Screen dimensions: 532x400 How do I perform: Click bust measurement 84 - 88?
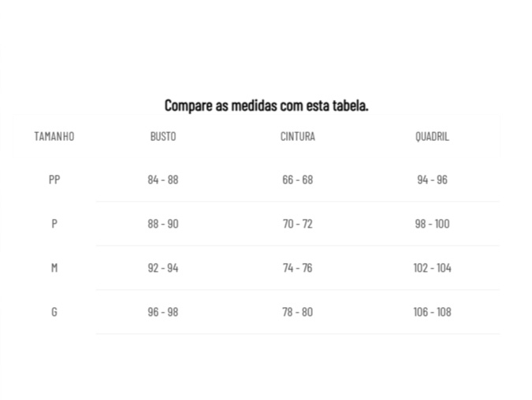tap(163, 180)
